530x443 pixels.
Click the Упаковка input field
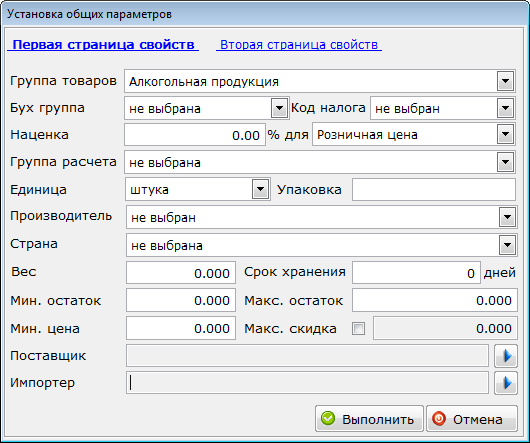click(434, 190)
